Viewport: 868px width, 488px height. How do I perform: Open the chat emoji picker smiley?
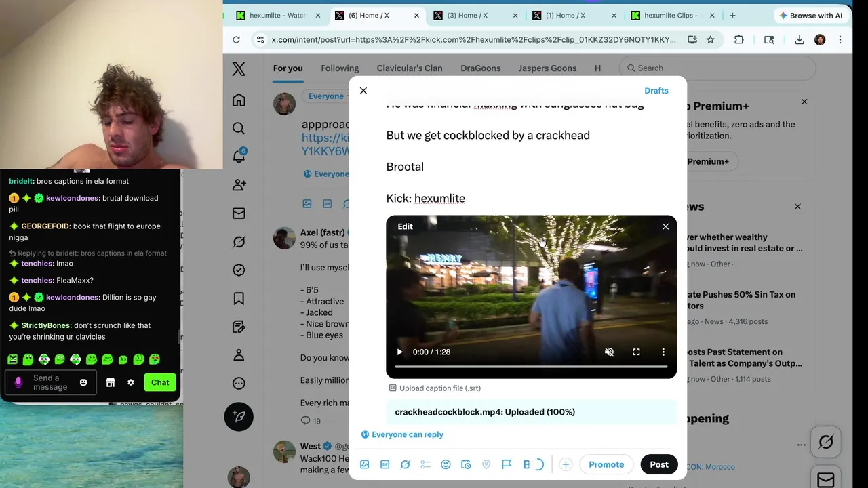(x=83, y=382)
